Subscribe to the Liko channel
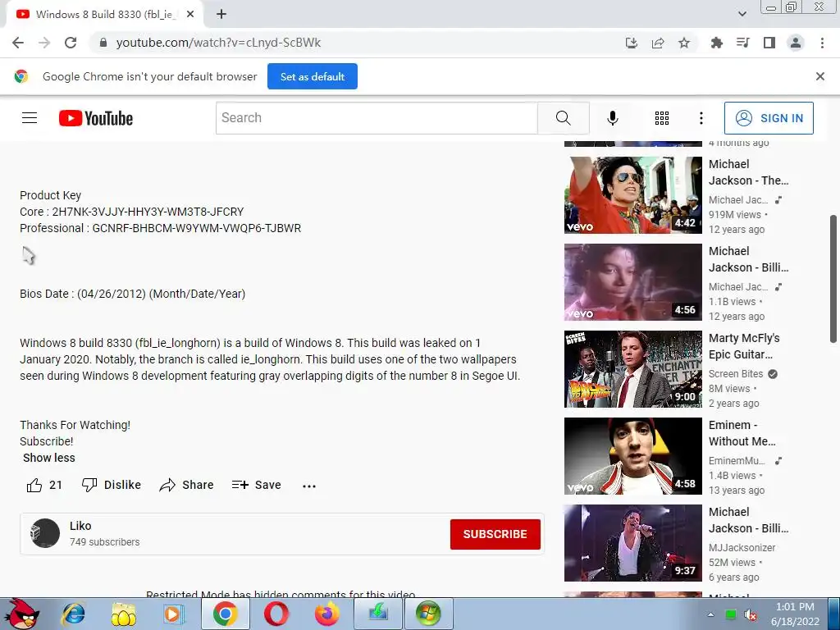The image size is (840, 630). tap(495, 534)
